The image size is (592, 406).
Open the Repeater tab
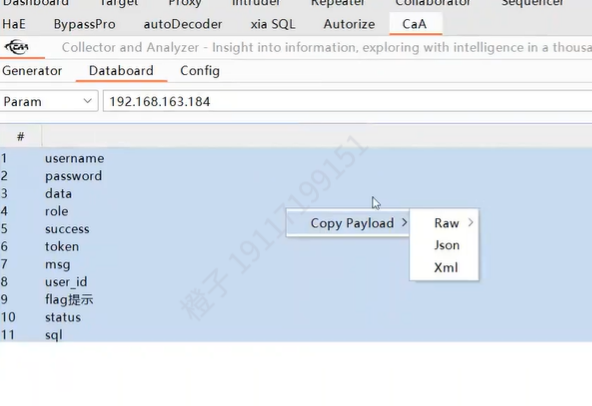tap(338, 3)
